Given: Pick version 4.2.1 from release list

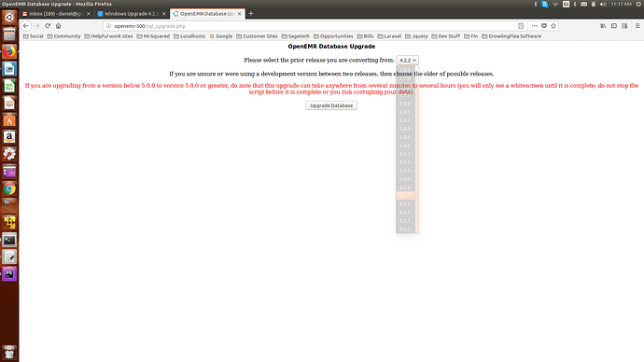Looking at the screenshot, I should click(405, 221).
